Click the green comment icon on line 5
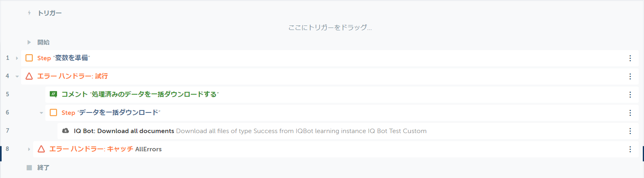The image size is (644, 178). (x=53, y=94)
